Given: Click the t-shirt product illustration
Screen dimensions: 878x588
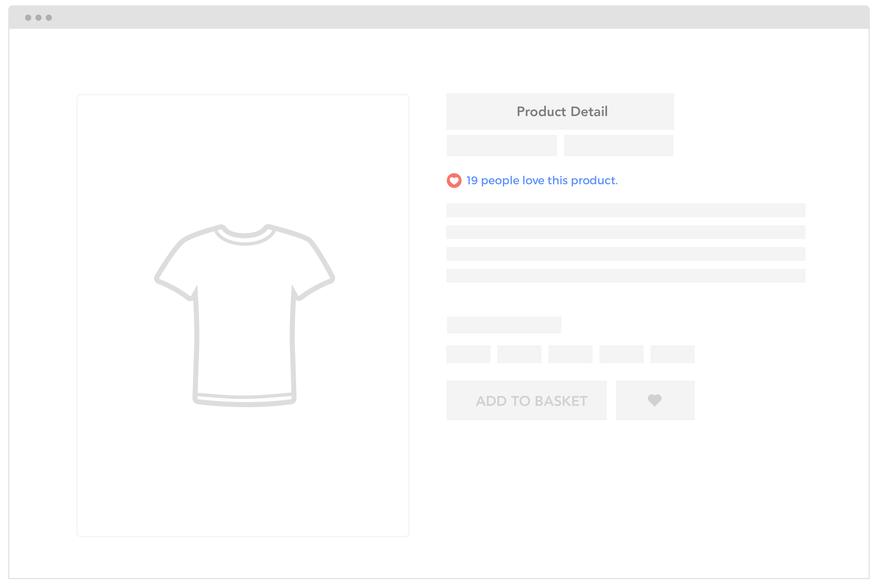Looking at the screenshot, I should click(244, 315).
